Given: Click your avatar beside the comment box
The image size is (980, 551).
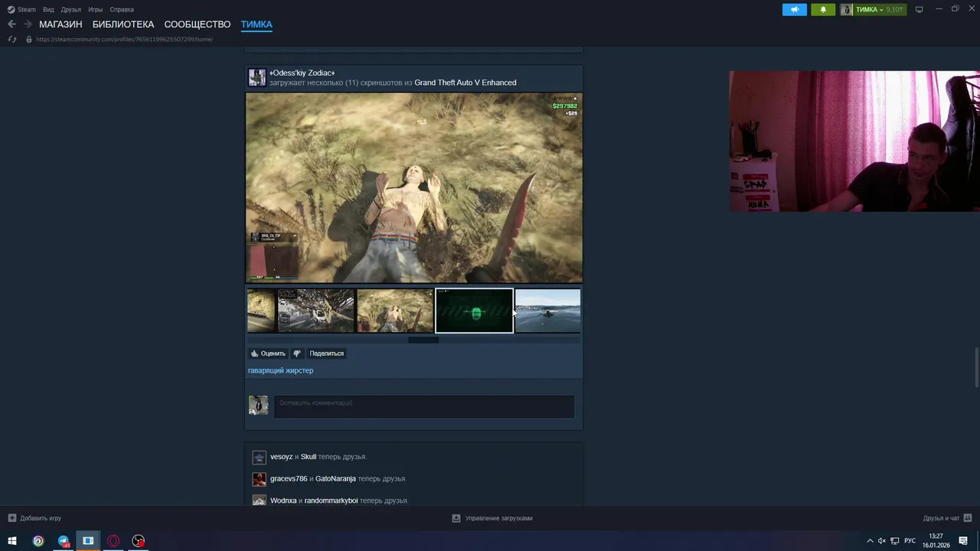Looking at the screenshot, I should pos(258,405).
